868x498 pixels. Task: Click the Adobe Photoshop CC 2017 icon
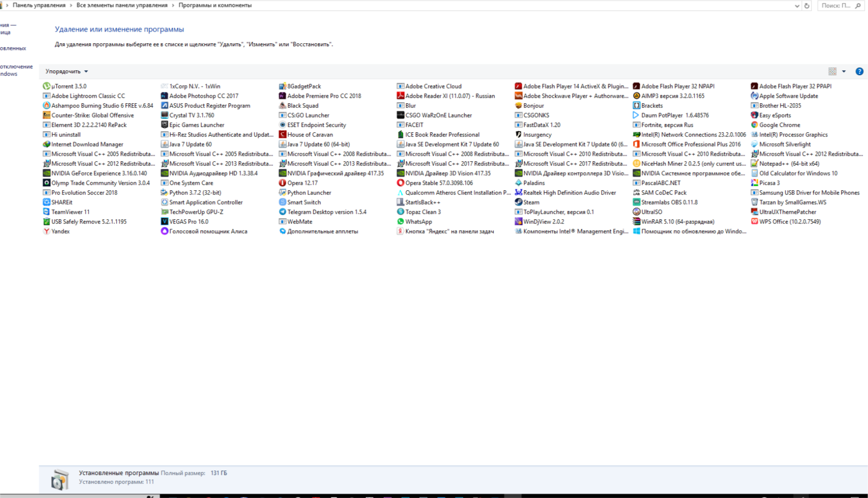(x=164, y=96)
